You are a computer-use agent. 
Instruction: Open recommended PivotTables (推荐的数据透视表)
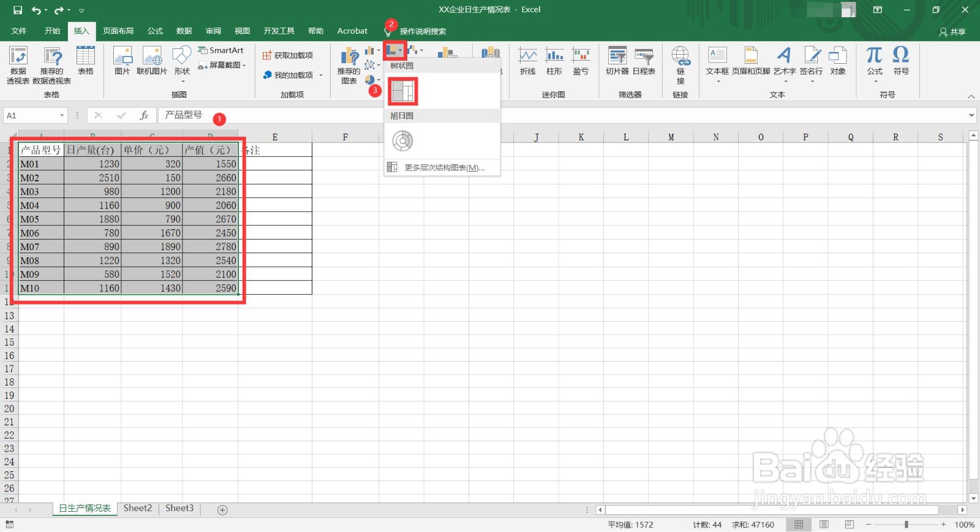52,64
